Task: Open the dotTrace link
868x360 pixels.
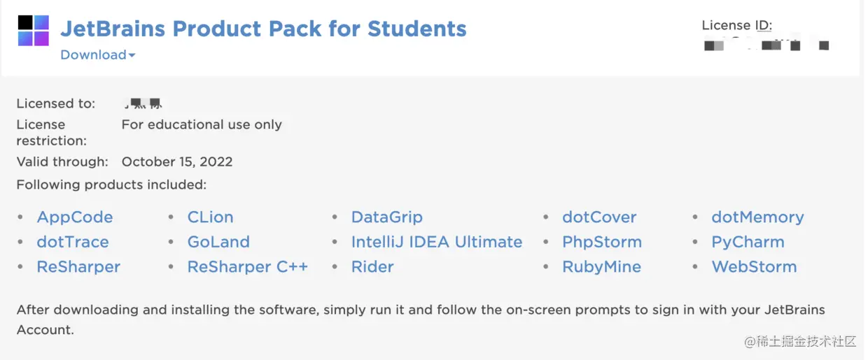Action: coord(73,242)
